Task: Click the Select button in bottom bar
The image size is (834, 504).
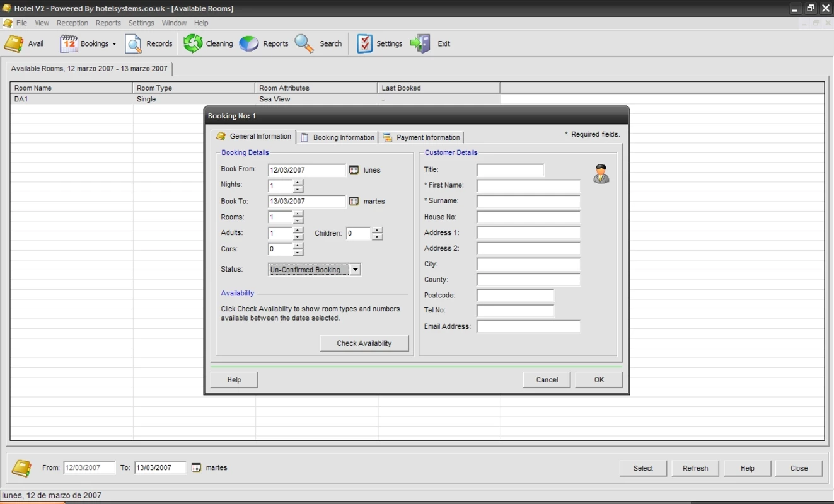Action: pyautogui.click(x=643, y=468)
